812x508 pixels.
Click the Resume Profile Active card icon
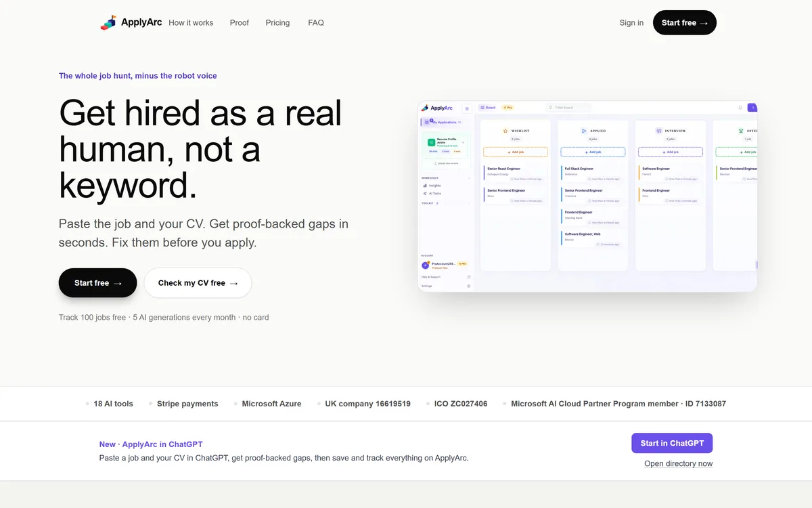(431, 142)
